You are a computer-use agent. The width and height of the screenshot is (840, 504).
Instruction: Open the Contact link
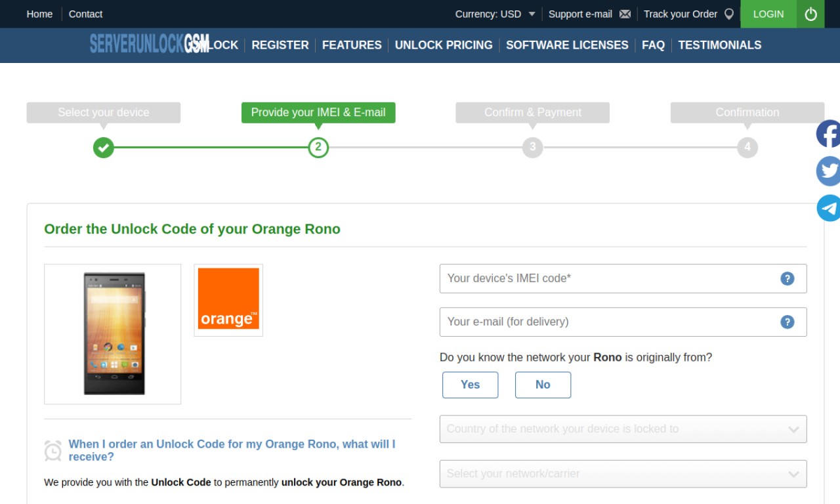click(85, 14)
